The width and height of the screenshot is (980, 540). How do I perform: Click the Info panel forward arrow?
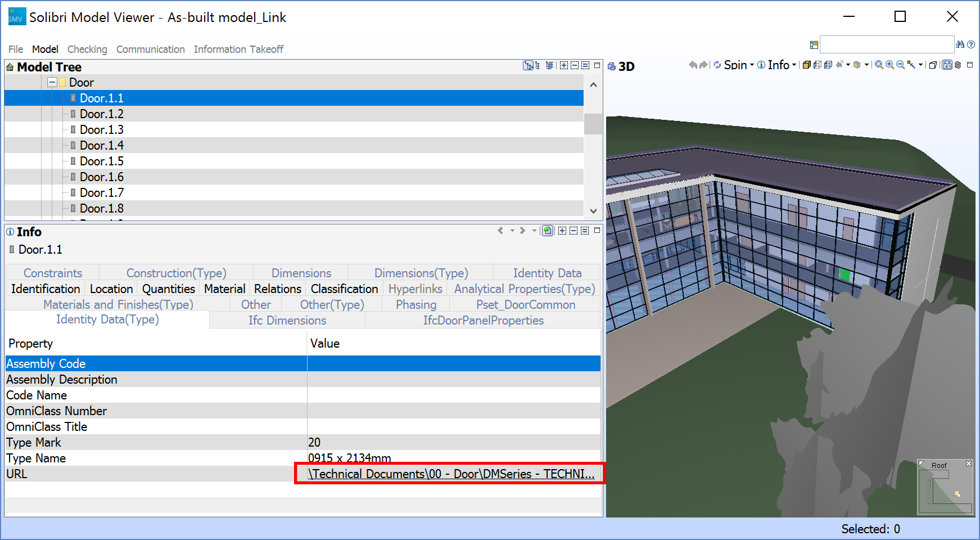[x=522, y=231]
